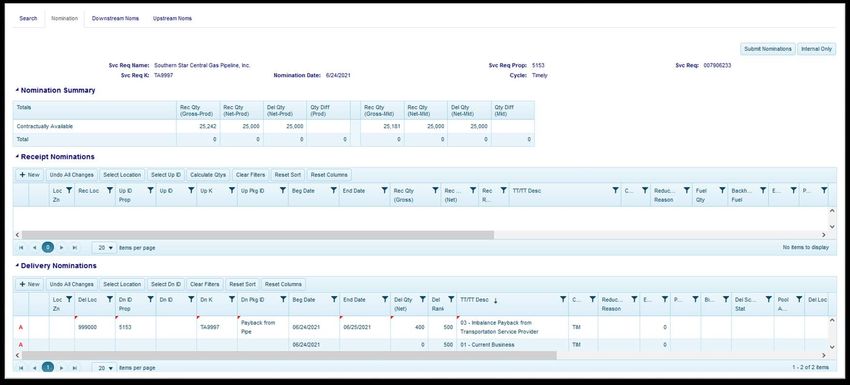Viewport: 850px width, 385px height.
Task: Filter the Rec Loc column in Receipt Nominations
Action: point(110,190)
